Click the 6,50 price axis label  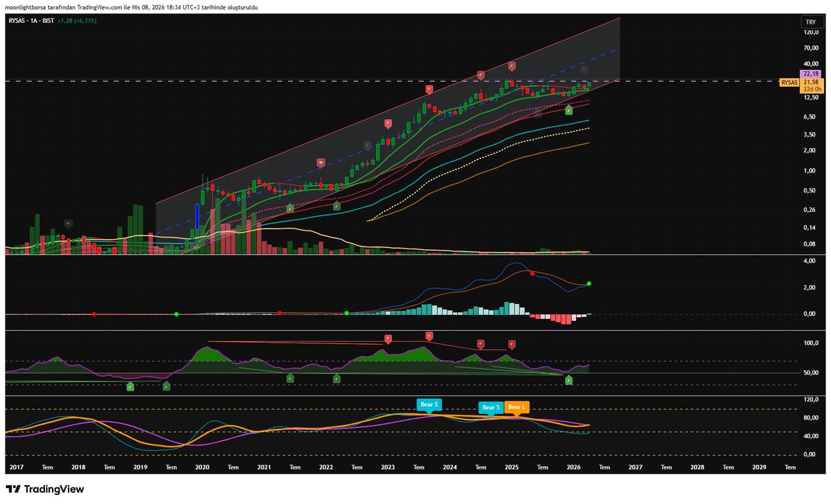coord(811,117)
